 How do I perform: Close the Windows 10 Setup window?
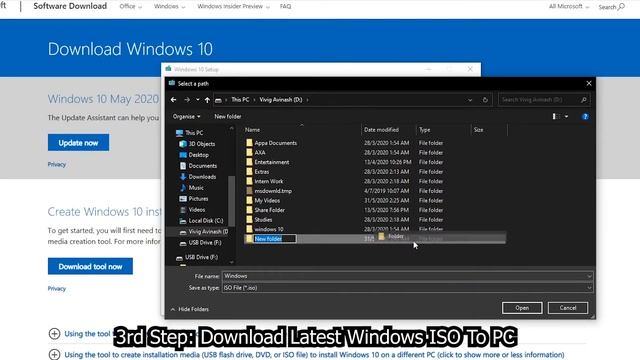(470, 69)
